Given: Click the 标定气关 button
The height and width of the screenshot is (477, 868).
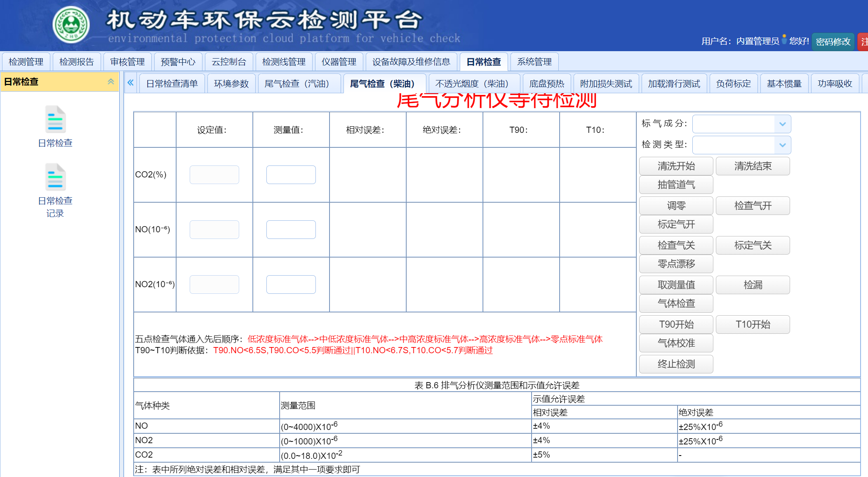Looking at the screenshot, I should point(753,246).
